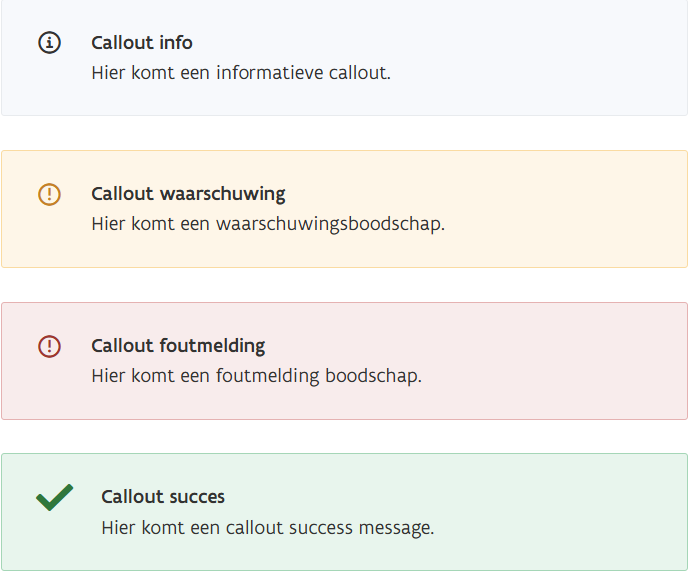Click the 'Hier komt een informatieve callout.' text
Screen dimensions: 689x571
[x=240, y=73]
